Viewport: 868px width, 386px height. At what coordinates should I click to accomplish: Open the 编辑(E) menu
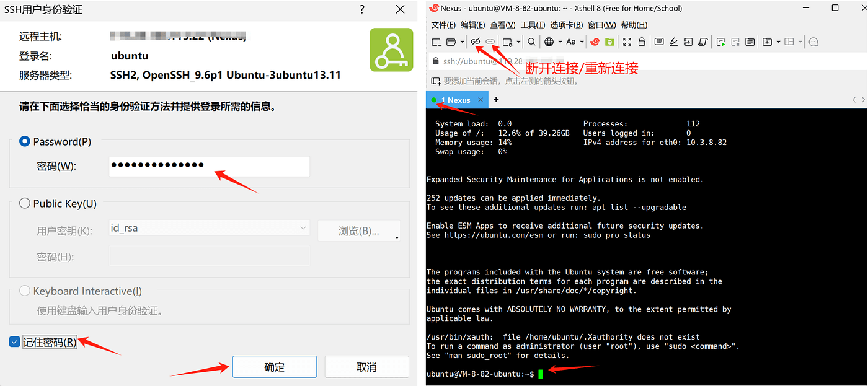(472, 25)
